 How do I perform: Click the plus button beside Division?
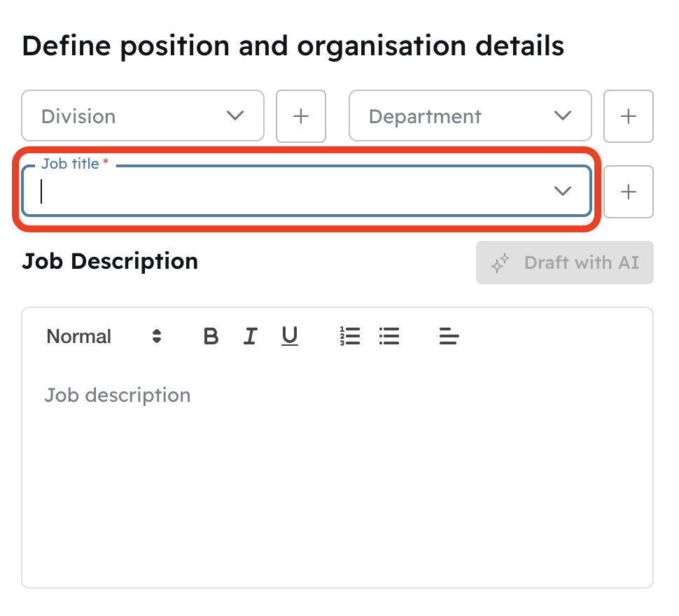tap(301, 116)
